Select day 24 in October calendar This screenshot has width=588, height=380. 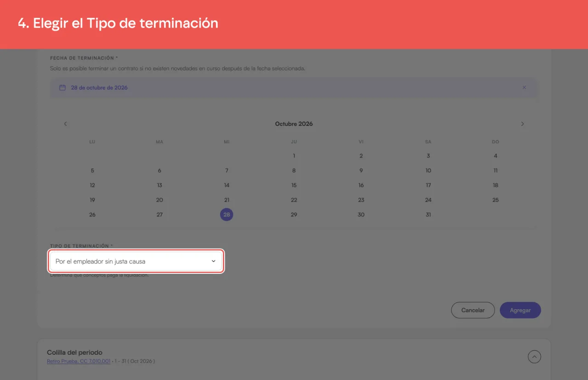[x=428, y=200]
